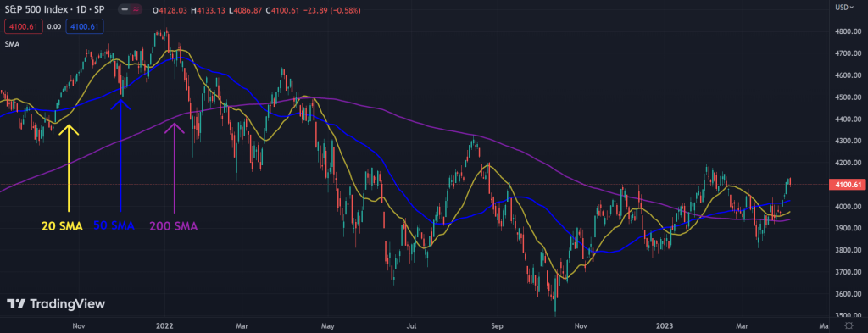The width and height of the screenshot is (868, 333).
Task: Click the Sep label on time axis
Action: coord(497,326)
